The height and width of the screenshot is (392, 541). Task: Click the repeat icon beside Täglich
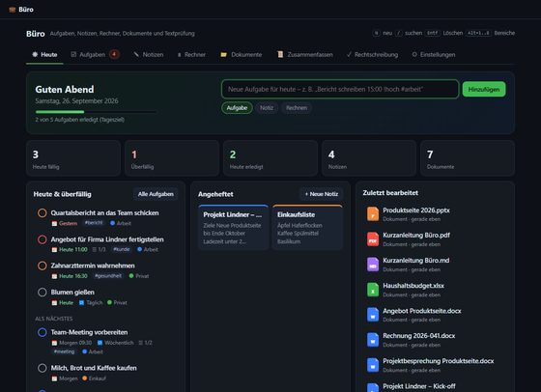point(81,303)
